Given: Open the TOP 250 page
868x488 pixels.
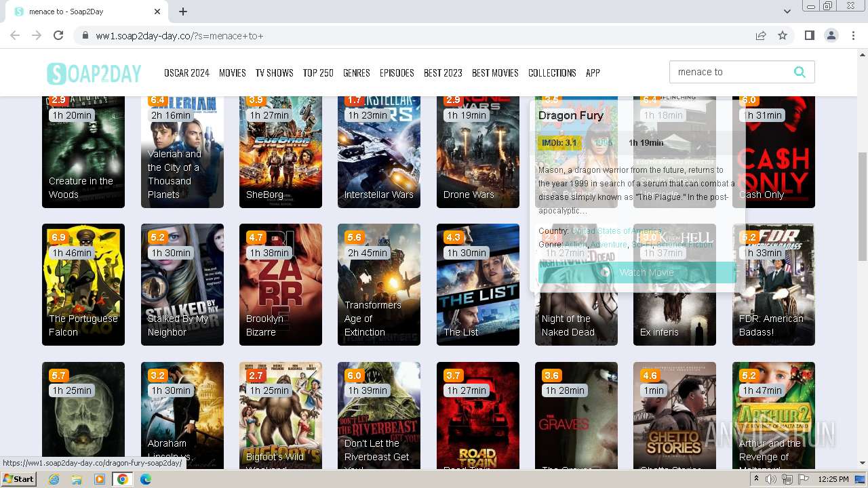Looking at the screenshot, I should point(318,73).
